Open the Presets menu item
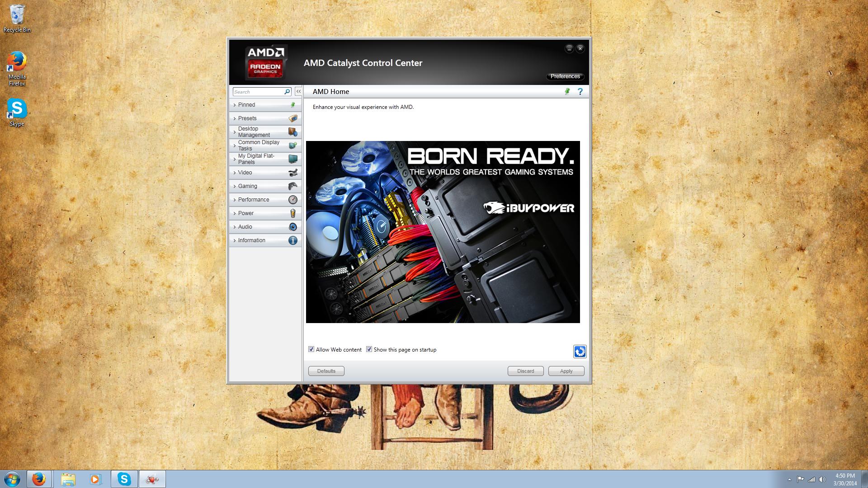Image resolution: width=868 pixels, height=488 pixels. (x=265, y=118)
